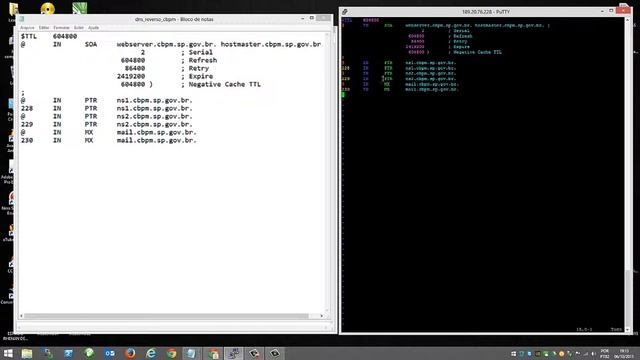
Task: Click ns2.cbpm.sp.gov.br. on the 229 row
Action: [154, 124]
